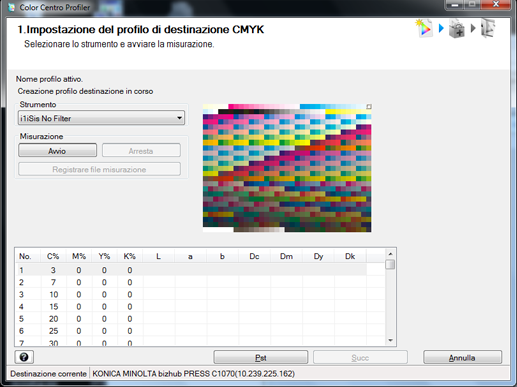Click the final wizard step document icon

click(x=488, y=28)
